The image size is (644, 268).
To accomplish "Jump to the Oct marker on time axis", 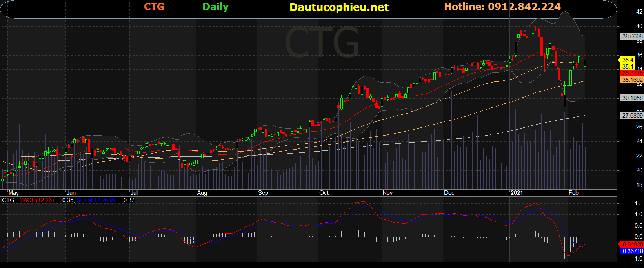I will click(324, 193).
